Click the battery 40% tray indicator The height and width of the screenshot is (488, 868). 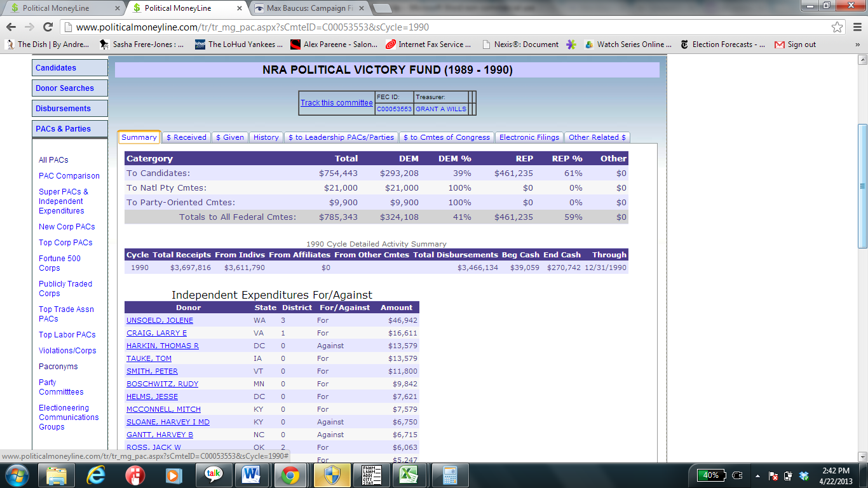click(711, 475)
